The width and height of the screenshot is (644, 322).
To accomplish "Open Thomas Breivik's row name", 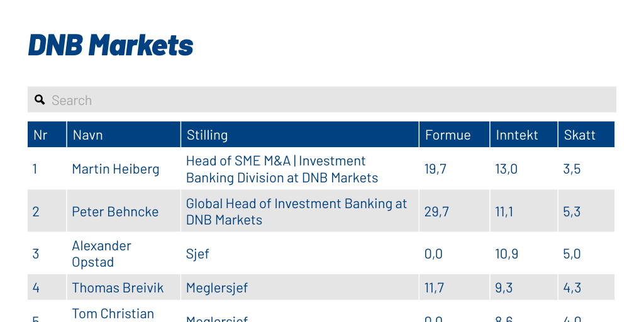I will pos(118,288).
